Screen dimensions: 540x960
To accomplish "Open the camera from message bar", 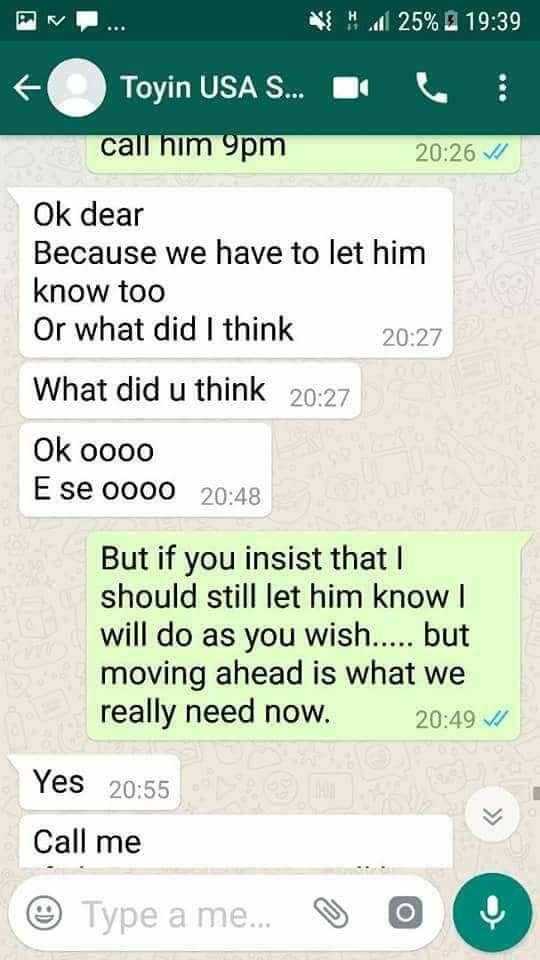I will (405, 913).
